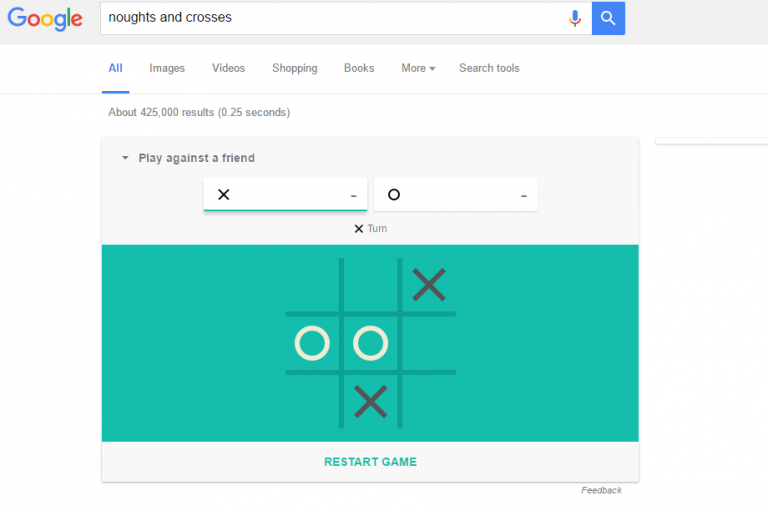768x511 pixels.
Task: Start voice search with the microphone icon
Action: tap(575, 19)
